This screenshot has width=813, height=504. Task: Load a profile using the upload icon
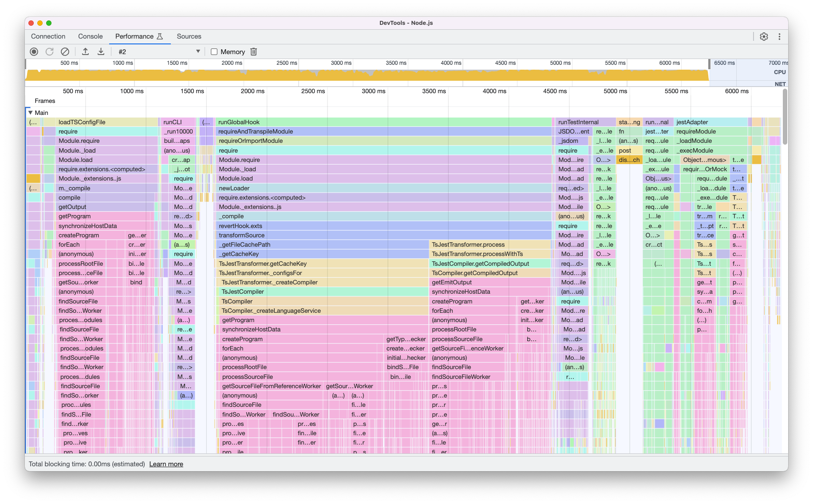[x=85, y=51]
